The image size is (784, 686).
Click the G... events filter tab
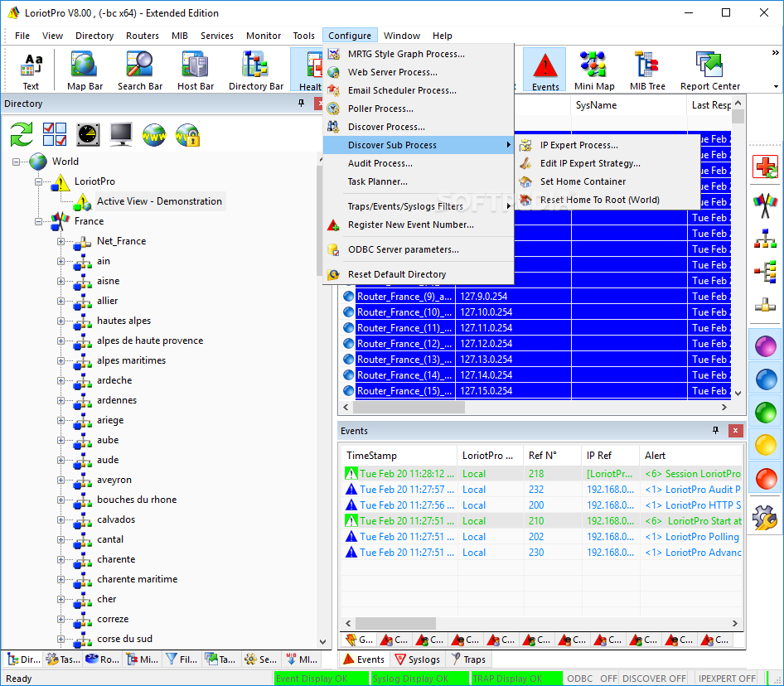[359, 640]
